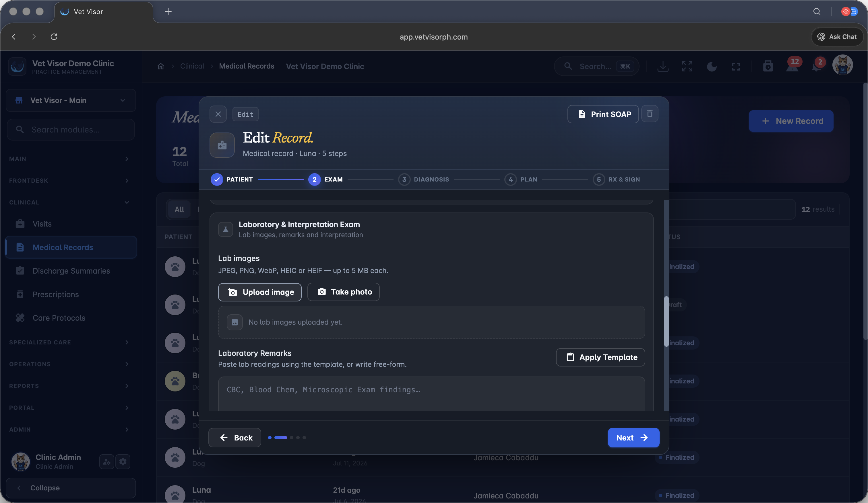
Task: Expand the Admin sidebar section
Action: coord(69,429)
